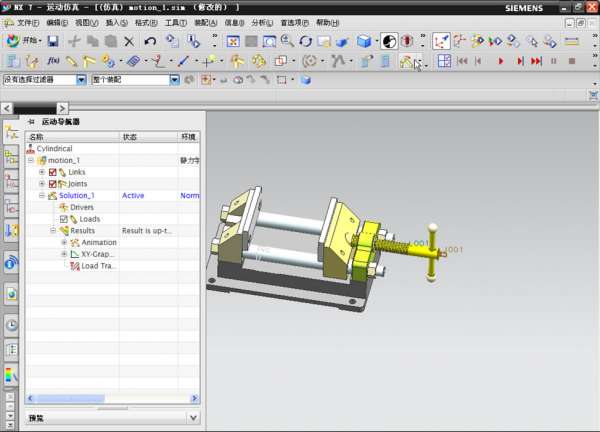
Task: Open the selection filter dropdown
Action: pyautogui.click(x=81, y=80)
